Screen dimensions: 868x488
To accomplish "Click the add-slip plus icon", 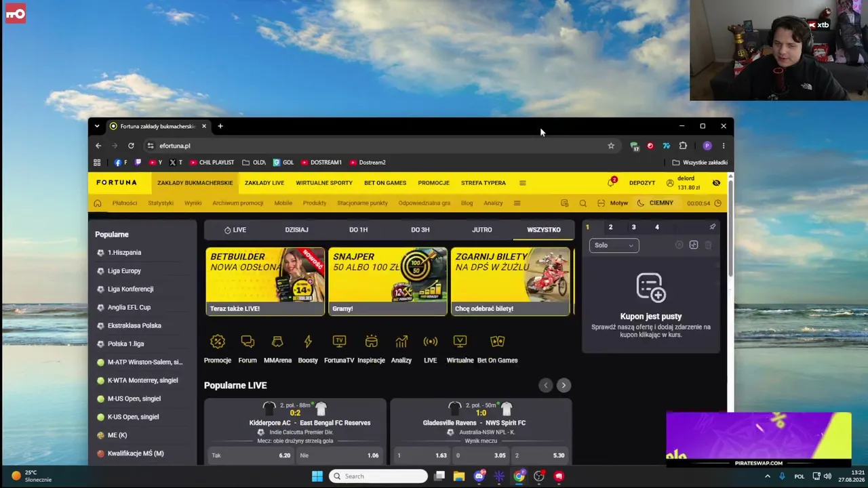I will [693, 245].
